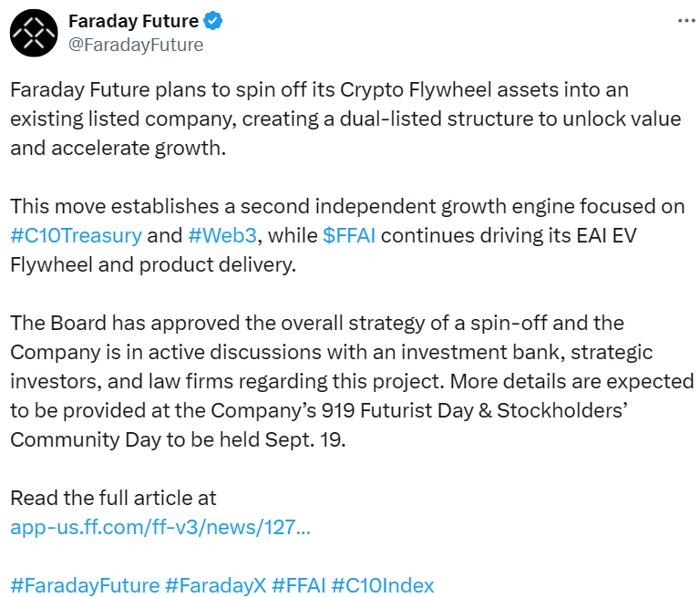
Task: Visit the #C10Index hashtag
Action: pos(383,585)
